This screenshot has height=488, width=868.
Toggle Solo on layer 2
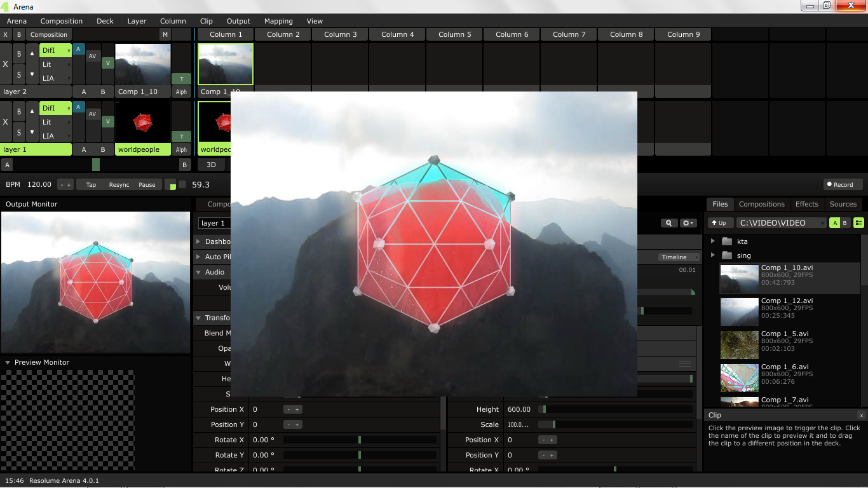[x=19, y=75]
